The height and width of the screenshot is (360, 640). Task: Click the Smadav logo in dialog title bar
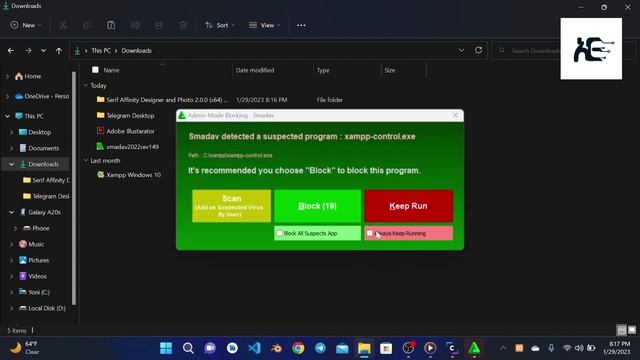point(182,116)
